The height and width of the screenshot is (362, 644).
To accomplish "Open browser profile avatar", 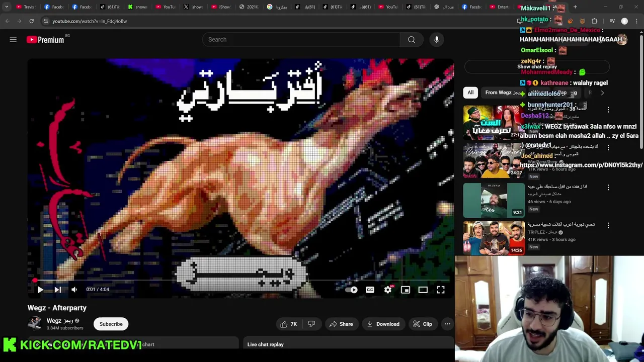I will point(624,21).
